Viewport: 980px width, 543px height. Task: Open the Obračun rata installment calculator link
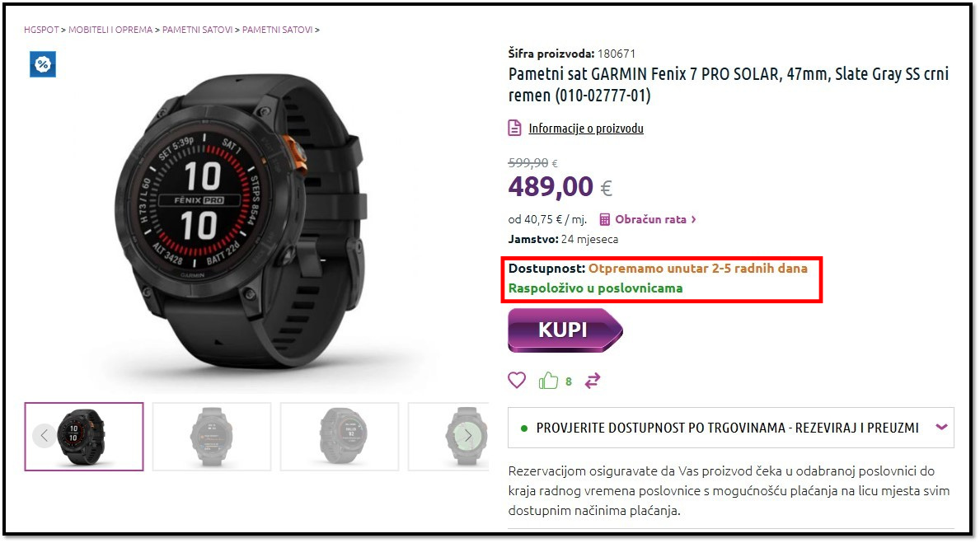[650, 219]
